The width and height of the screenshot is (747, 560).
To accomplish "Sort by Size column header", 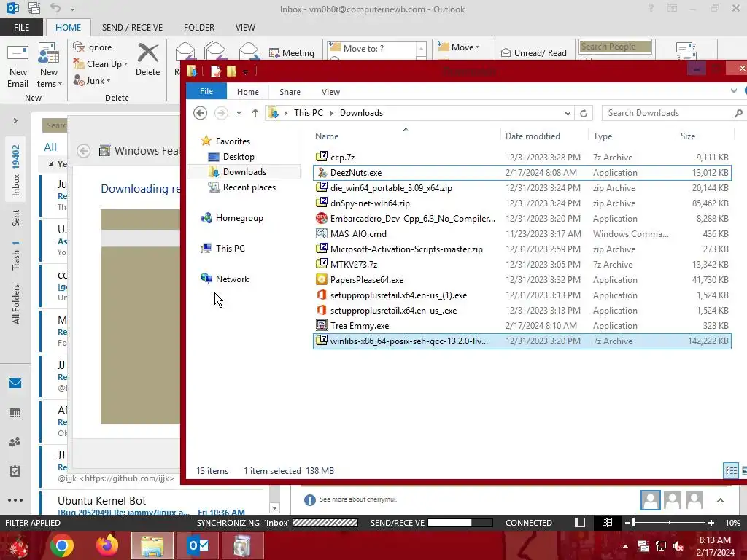I will click(x=688, y=136).
